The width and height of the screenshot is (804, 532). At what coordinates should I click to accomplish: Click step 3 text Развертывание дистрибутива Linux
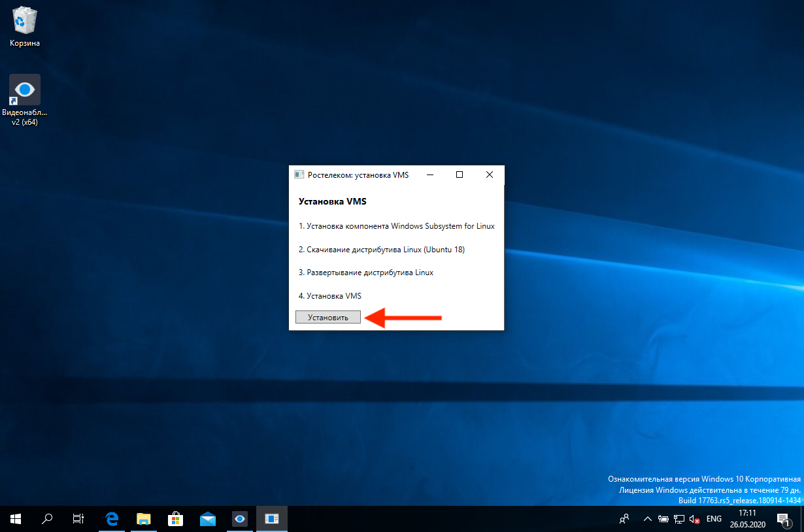[x=366, y=273]
